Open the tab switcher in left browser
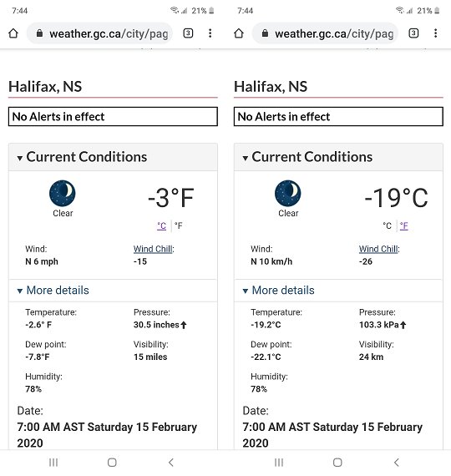This screenshot has width=451, height=476. click(188, 33)
